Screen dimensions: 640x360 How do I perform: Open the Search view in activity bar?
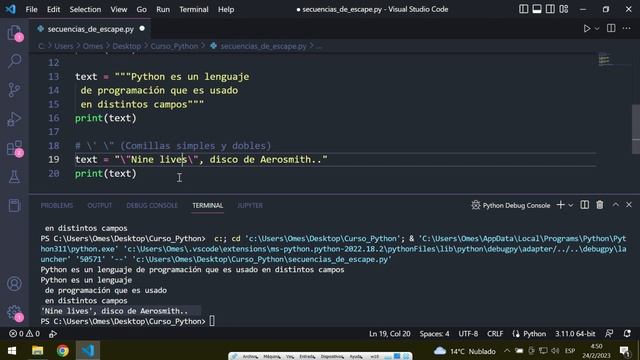[x=14, y=61]
